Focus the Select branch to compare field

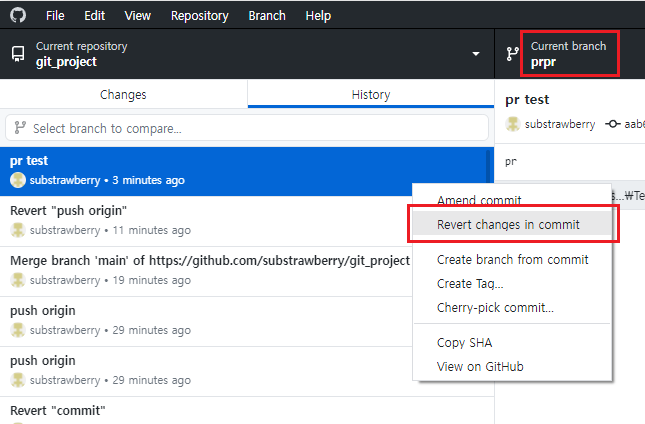pos(247,128)
